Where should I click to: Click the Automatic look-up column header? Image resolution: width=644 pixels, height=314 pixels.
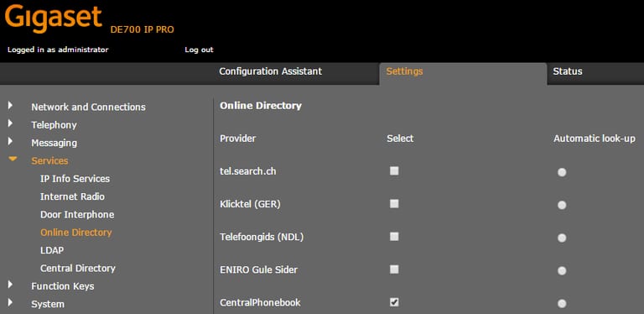tap(595, 139)
